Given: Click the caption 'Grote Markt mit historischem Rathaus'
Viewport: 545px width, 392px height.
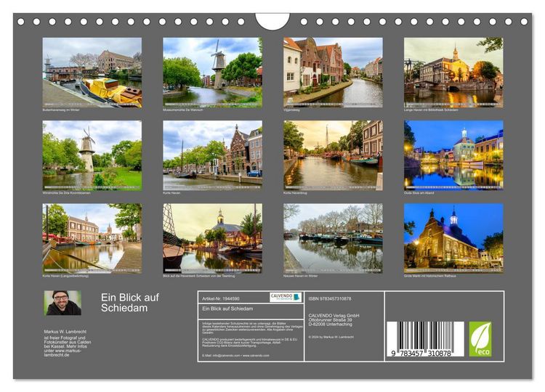Looking at the screenshot, I should (x=429, y=276).
